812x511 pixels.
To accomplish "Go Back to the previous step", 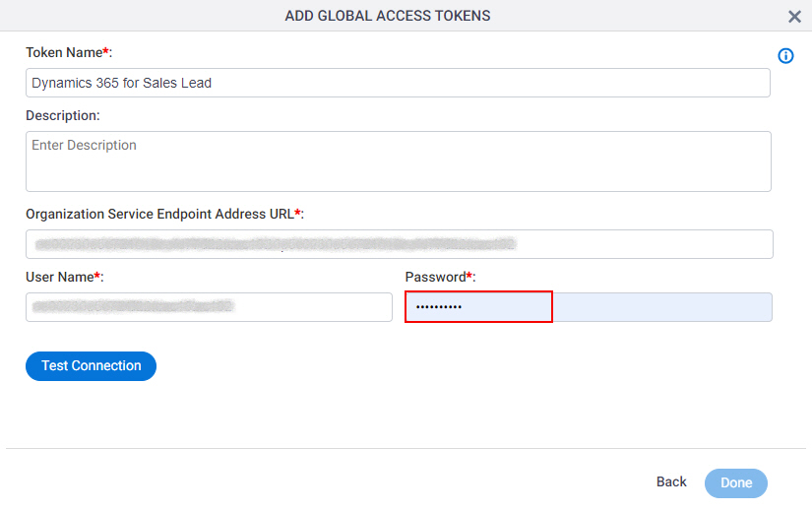I will pos(671,482).
